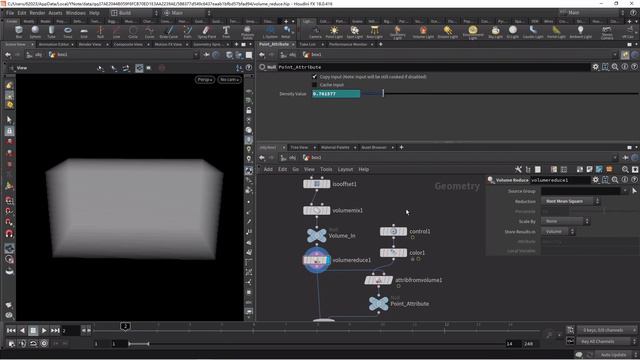
Task: Open the Persp camera menu in viewport
Action: tap(205, 80)
